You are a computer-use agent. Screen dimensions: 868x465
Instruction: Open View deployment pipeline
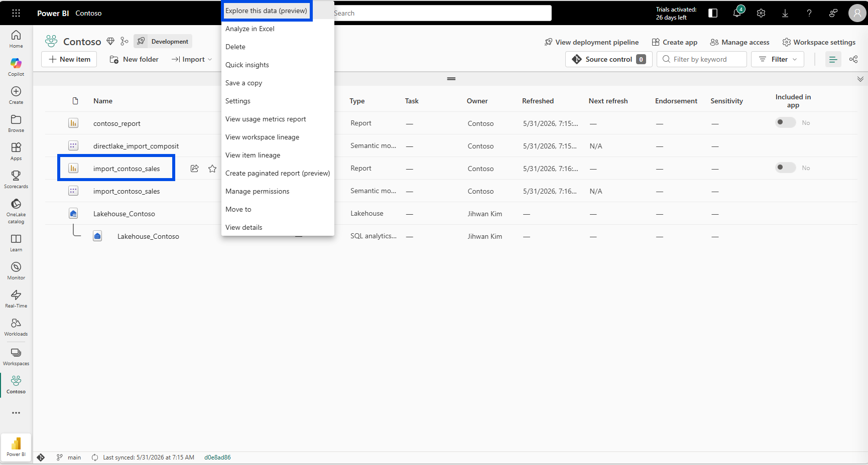coord(591,42)
